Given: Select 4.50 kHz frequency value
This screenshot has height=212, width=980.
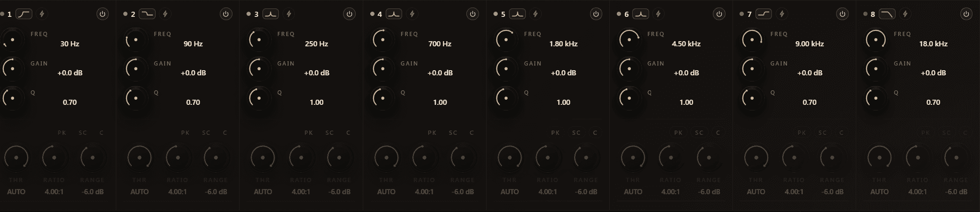Looking at the screenshot, I should 686,44.
